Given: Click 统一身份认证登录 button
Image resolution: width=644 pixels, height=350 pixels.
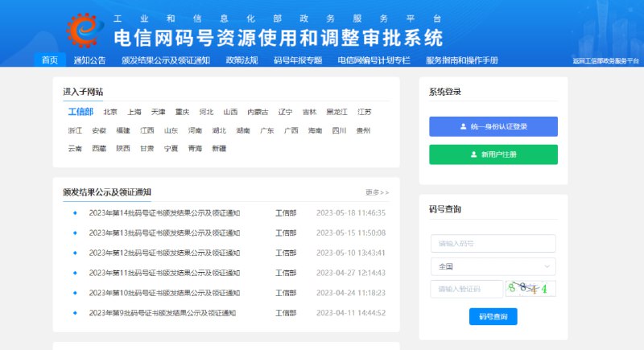Looking at the screenshot, I should click(493, 126).
